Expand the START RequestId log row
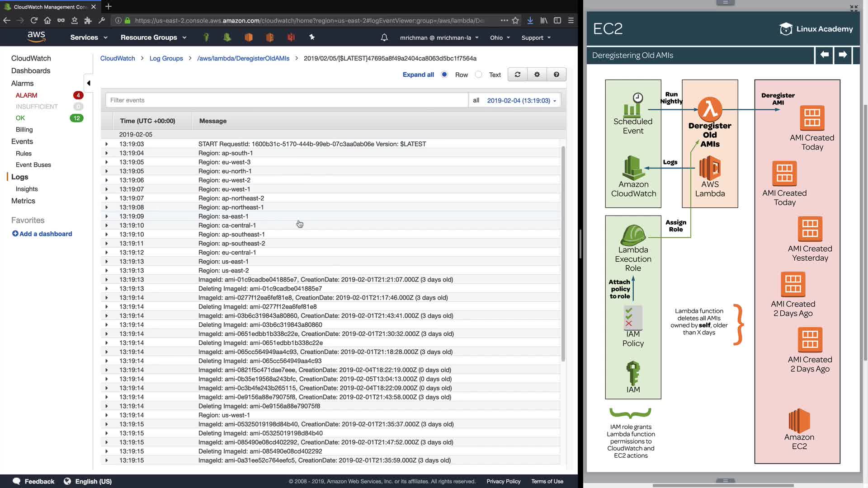Image resolution: width=868 pixels, height=488 pixels. [107, 144]
